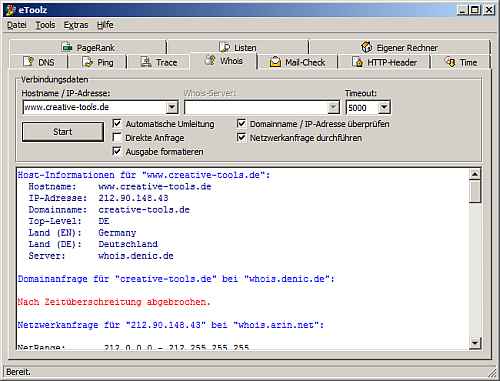Open the Extras menu
Viewport: 500px width, 381px height.
(x=76, y=25)
